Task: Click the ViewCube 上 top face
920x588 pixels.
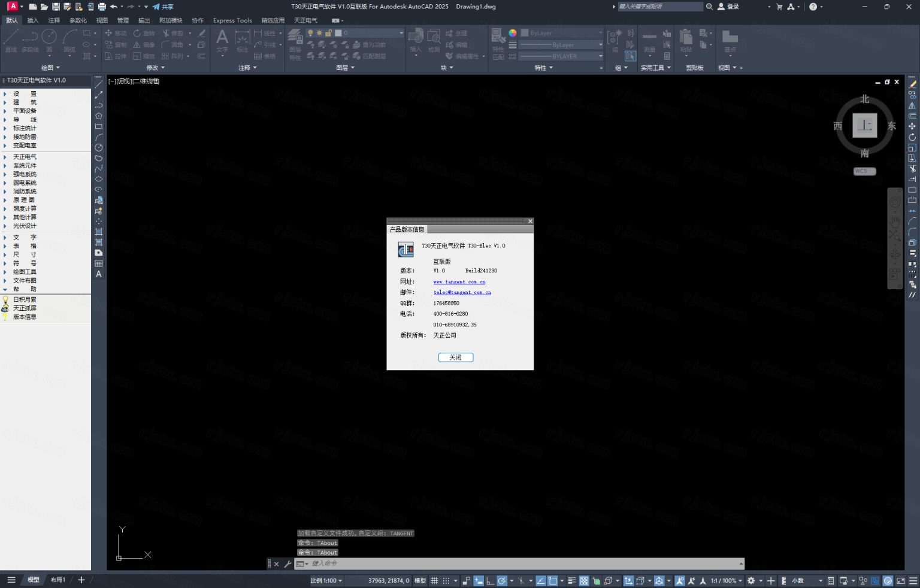Action: coord(864,126)
